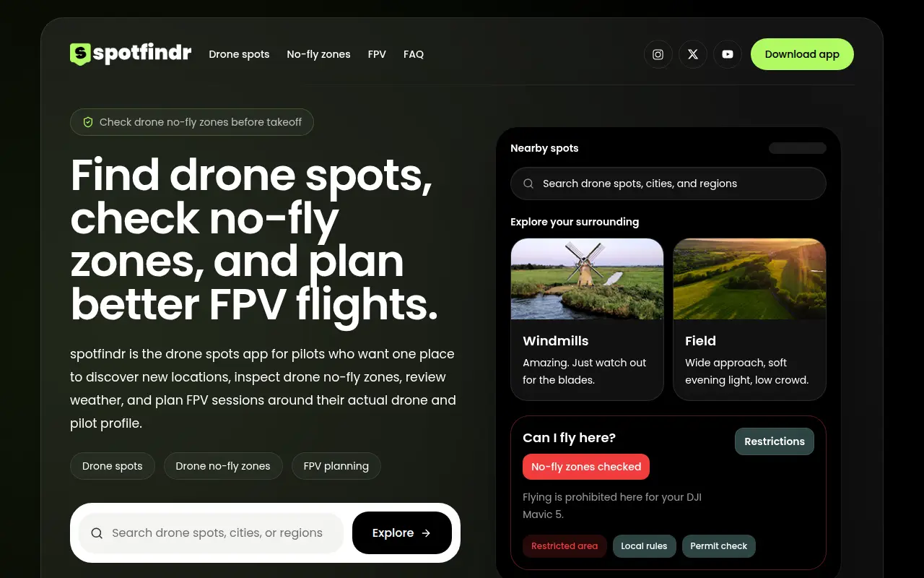Click the gray placeholder pill beside Nearby spots
This screenshot has height=578, width=924.
[798, 148]
